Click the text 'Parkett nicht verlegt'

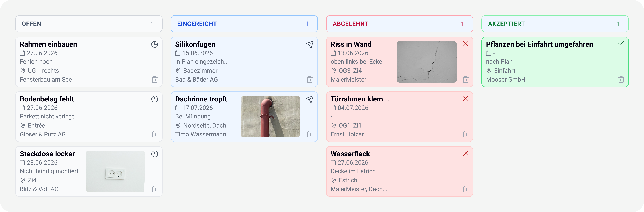click(47, 116)
